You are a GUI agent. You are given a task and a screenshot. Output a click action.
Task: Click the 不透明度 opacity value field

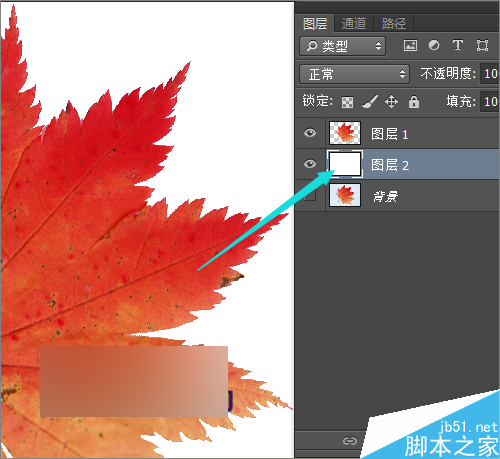coord(490,74)
